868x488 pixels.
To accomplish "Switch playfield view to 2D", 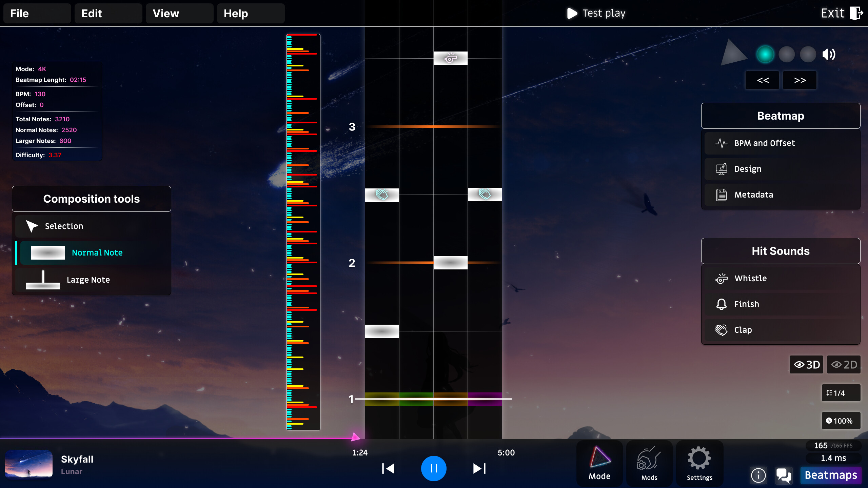I will (x=844, y=365).
